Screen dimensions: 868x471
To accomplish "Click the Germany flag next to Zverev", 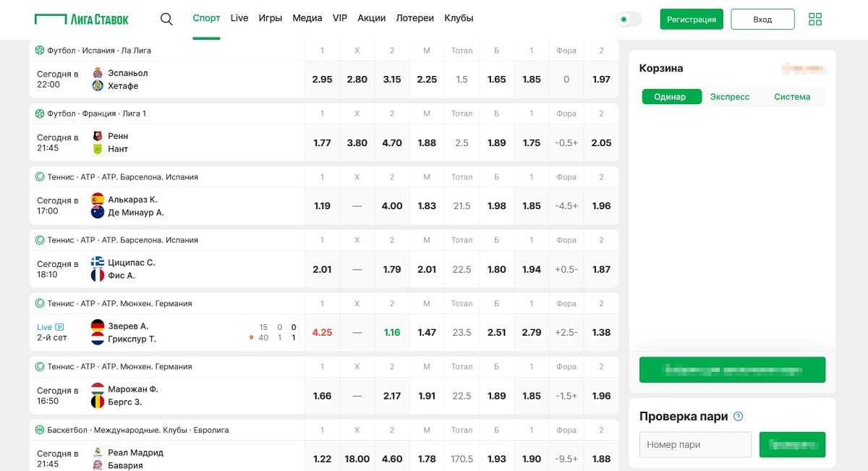I will click(98, 326).
